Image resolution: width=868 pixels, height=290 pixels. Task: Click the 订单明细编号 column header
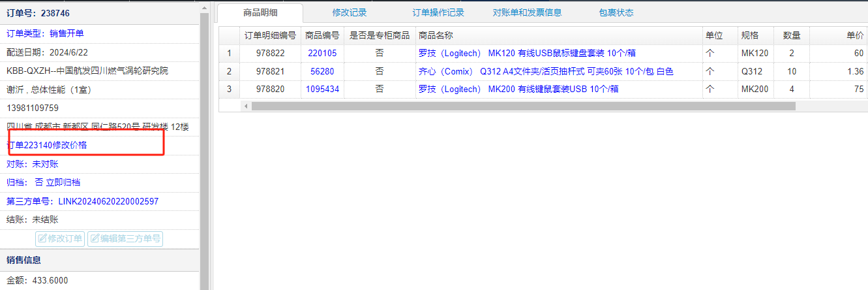[270, 35]
